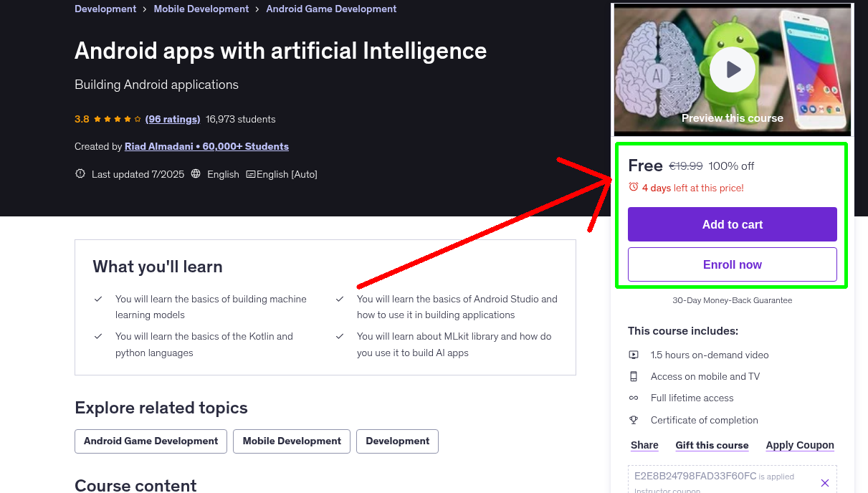Click the globe language icon

point(196,174)
